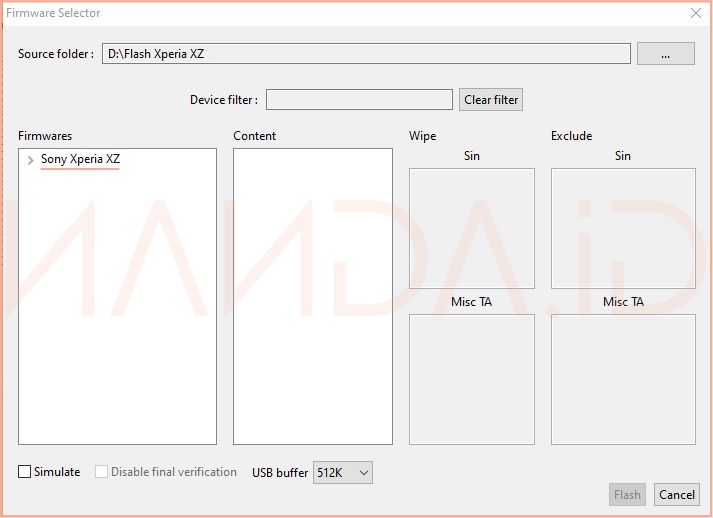
Task: Enable the Simulate checkbox
Action: (x=25, y=472)
